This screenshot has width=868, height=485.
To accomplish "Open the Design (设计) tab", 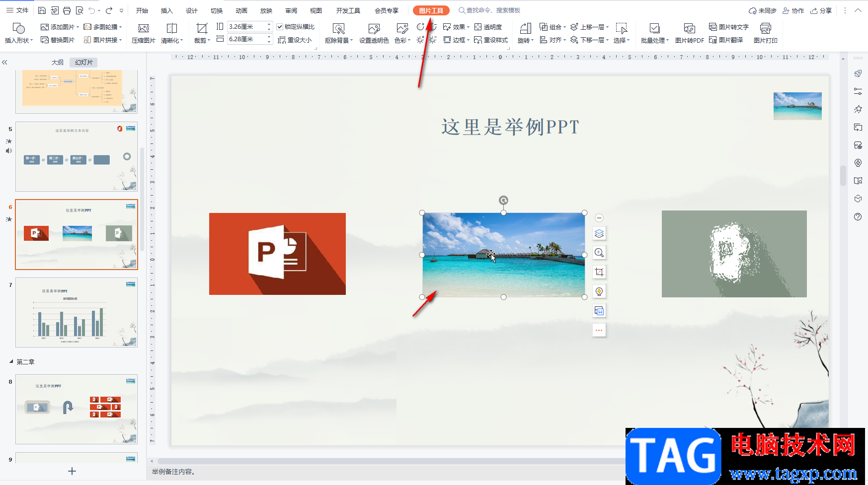I will coord(192,10).
